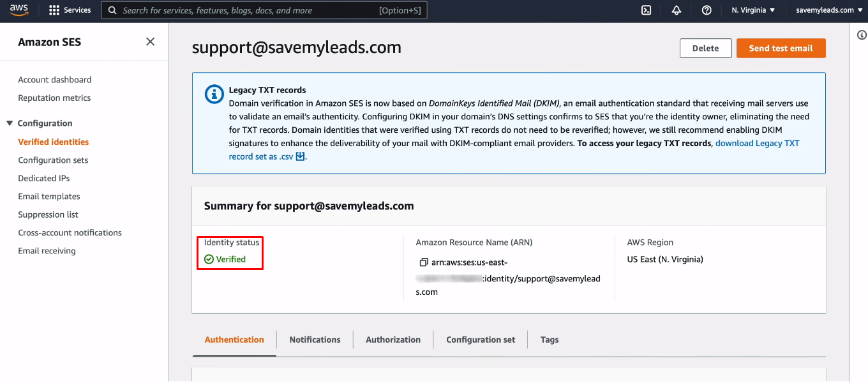Open Reputation metrics
Viewport: 868px width, 383px height.
pos(54,98)
